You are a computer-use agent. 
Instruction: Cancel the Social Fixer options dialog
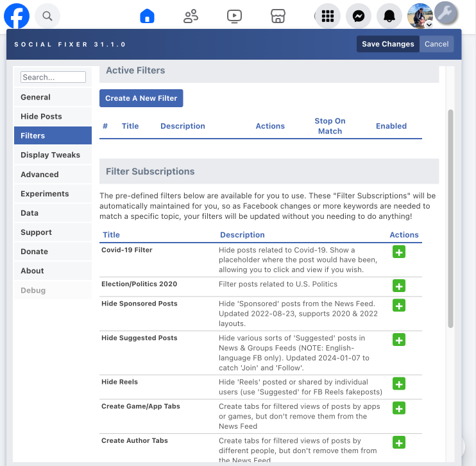tap(436, 44)
